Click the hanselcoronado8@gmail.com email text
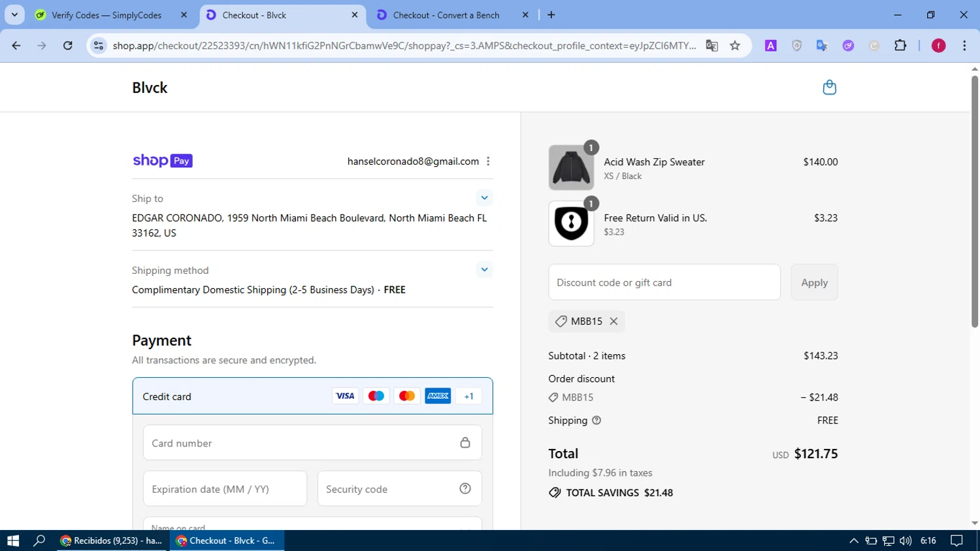This screenshot has height=551, width=980. [x=413, y=161]
